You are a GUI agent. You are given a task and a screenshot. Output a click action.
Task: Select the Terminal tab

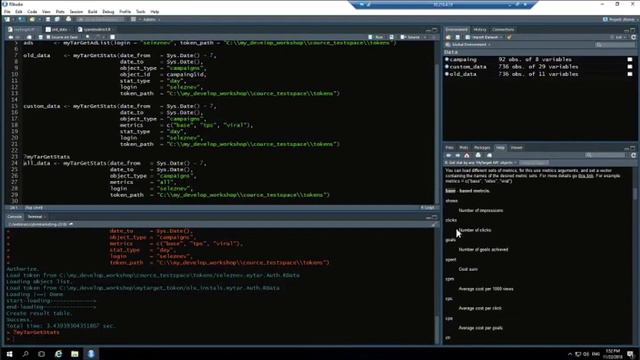[35, 217]
